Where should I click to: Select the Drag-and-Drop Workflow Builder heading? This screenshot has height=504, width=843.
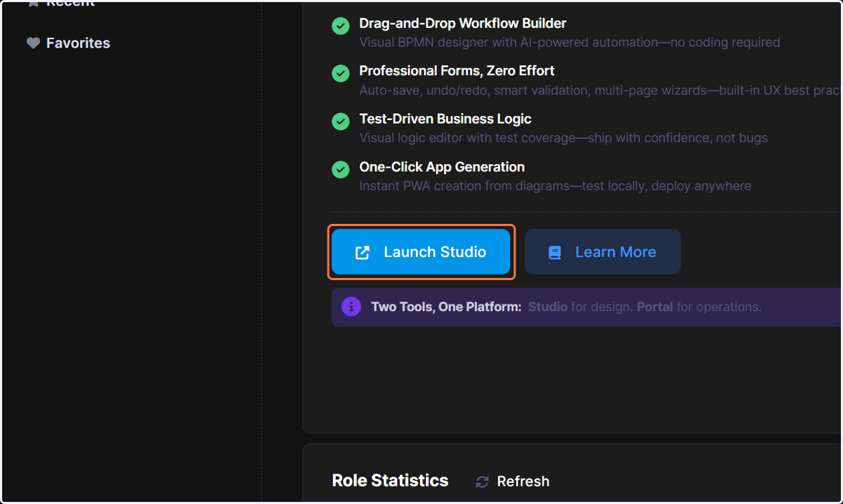tap(463, 23)
